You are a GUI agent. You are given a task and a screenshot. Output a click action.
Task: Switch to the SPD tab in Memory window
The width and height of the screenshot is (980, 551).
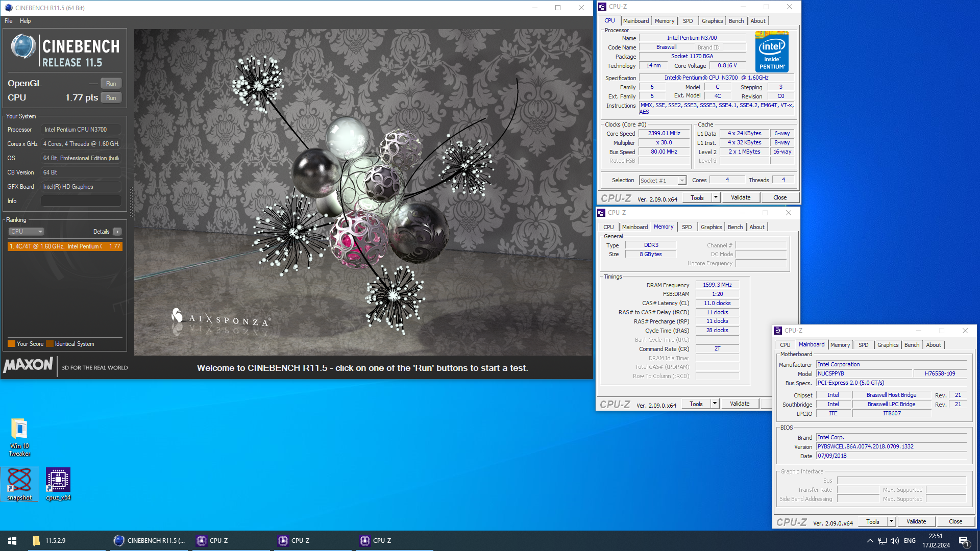pyautogui.click(x=687, y=227)
